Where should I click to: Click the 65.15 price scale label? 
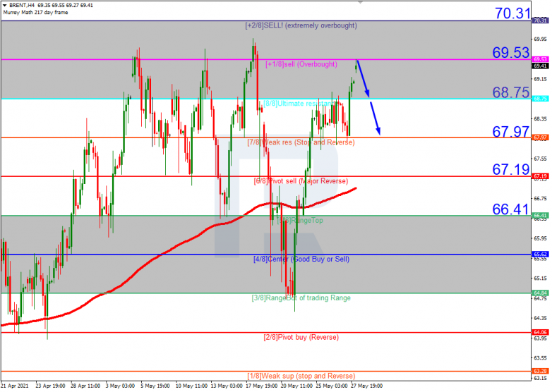pyautogui.click(x=540, y=278)
